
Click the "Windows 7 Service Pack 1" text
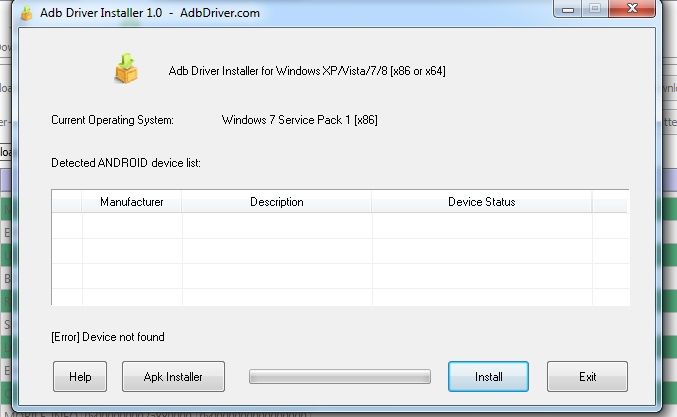(299, 120)
